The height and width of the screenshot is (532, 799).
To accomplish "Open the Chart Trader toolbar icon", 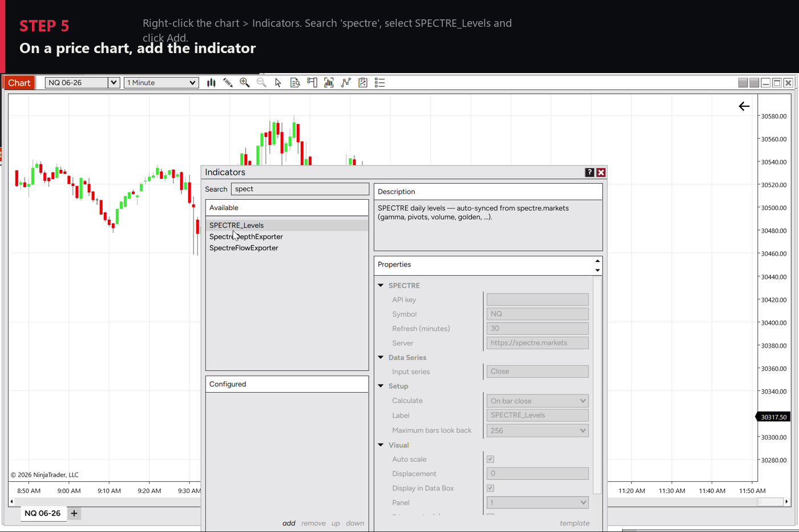I will [x=312, y=83].
